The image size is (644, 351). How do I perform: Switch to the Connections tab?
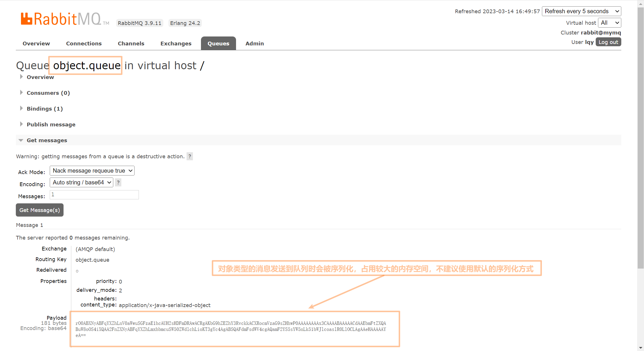pyautogui.click(x=84, y=43)
